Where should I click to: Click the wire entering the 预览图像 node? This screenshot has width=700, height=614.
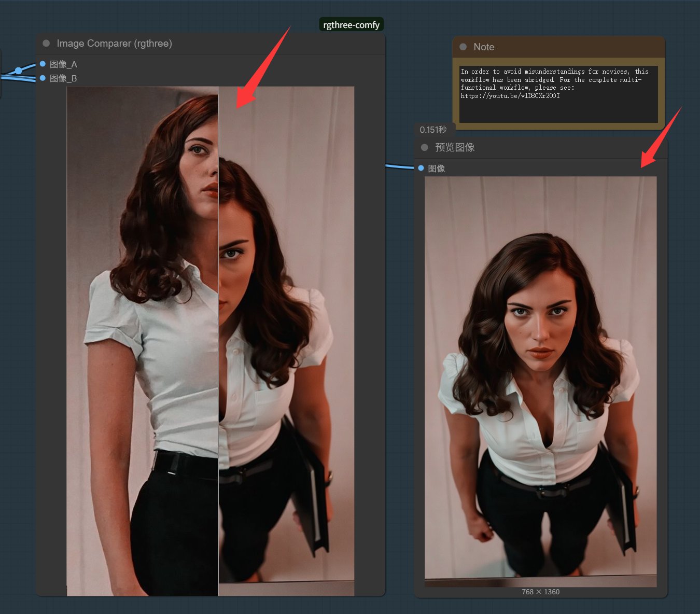[399, 166]
